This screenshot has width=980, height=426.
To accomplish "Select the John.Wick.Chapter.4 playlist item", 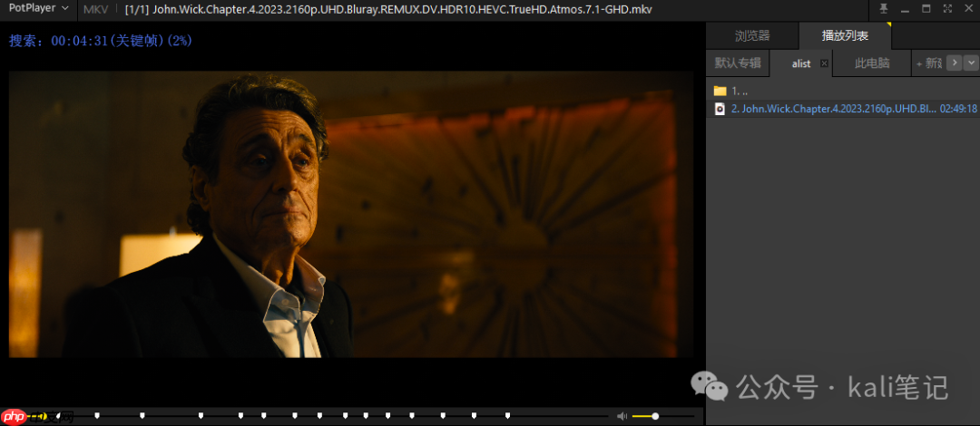I will point(843,109).
